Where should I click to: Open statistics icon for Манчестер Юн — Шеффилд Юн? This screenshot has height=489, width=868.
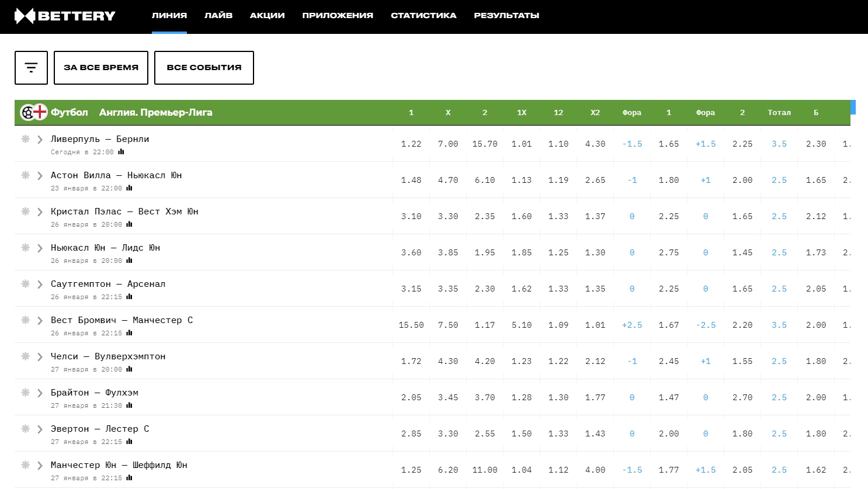[129, 478]
